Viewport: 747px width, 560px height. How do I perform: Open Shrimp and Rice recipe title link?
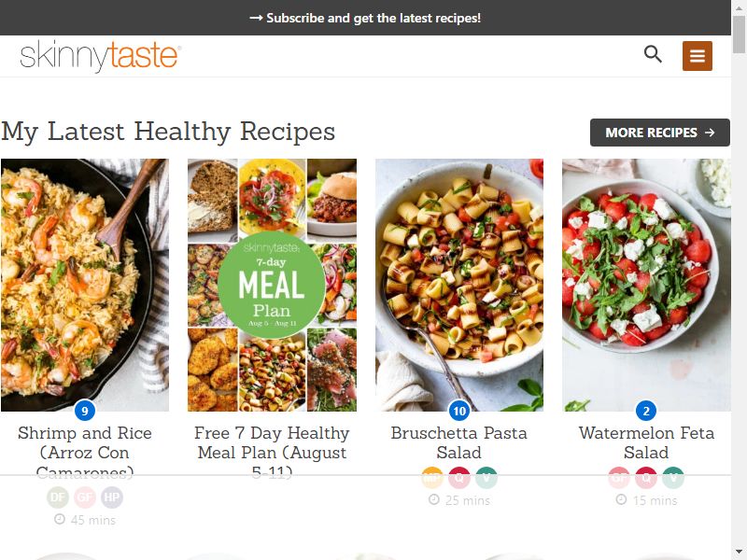pos(85,453)
